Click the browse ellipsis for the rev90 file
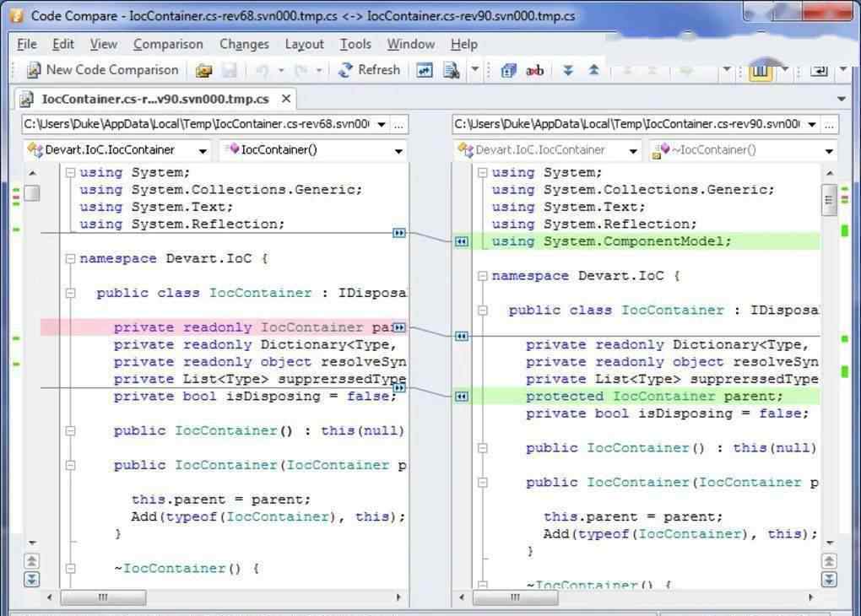This screenshot has width=861, height=616. pyautogui.click(x=829, y=124)
